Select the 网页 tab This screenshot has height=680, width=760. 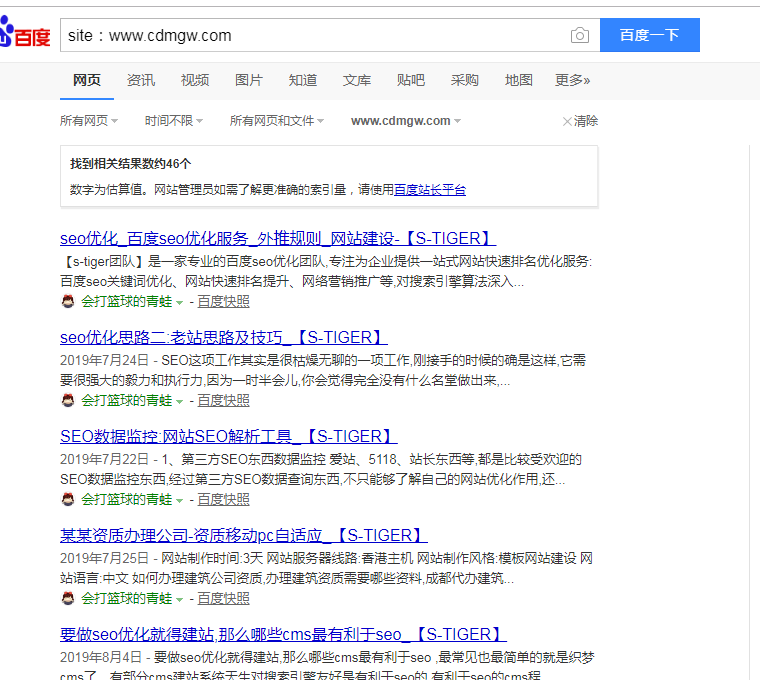pos(87,80)
